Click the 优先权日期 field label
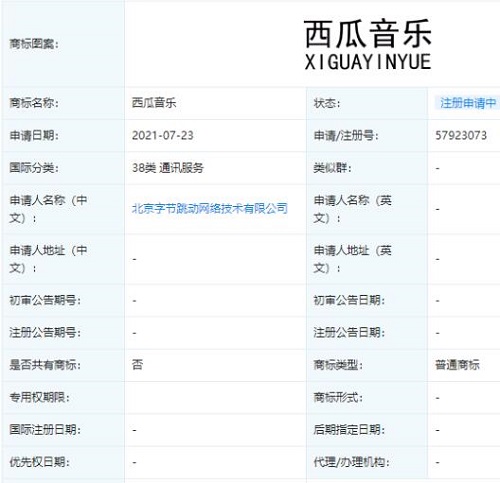The height and width of the screenshot is (483, 500). pos(40,462)
